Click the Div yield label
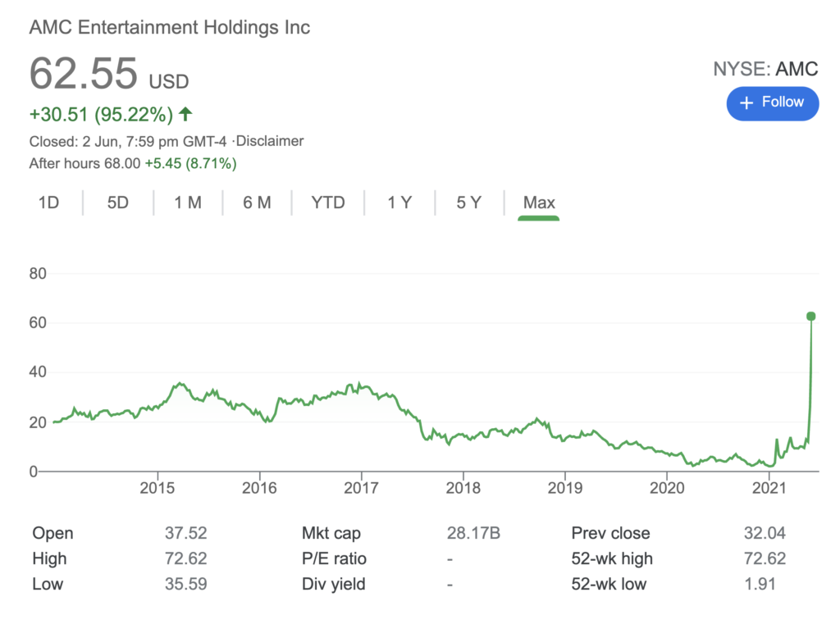The image size is (840, 629). pos(334,584)
